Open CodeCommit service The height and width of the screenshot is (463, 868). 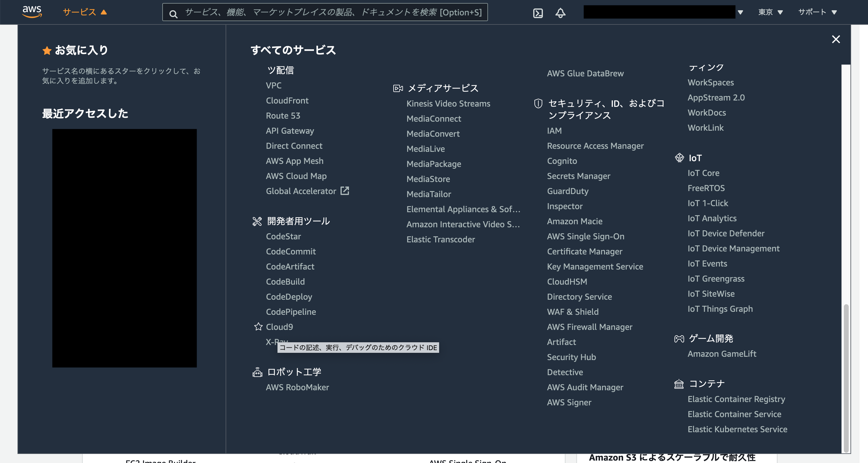[290, 251]
